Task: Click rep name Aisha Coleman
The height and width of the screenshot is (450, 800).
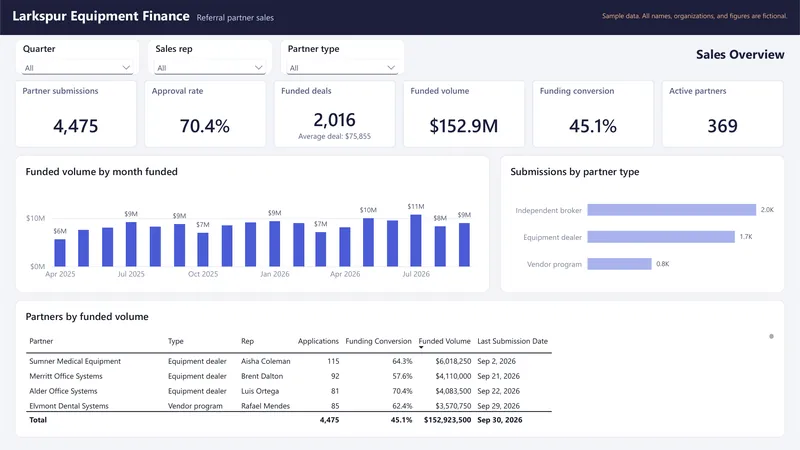Action: 265,361
